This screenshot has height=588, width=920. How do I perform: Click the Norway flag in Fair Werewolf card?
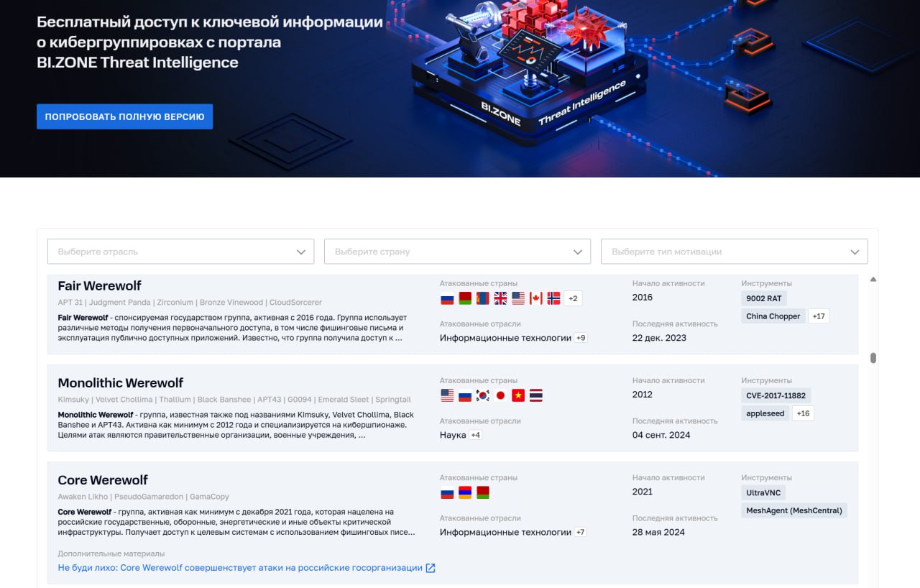[x=553, y=298]
